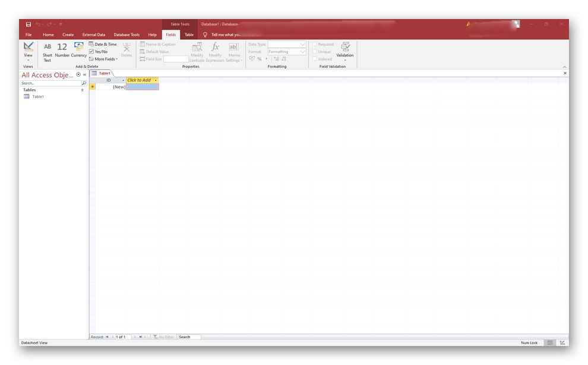
Task: Add a Date & Time field
Action: (103, 45)
